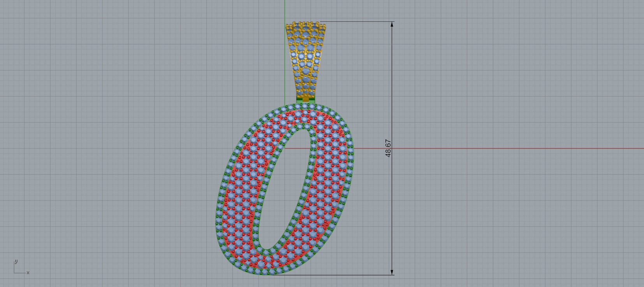Image resolution: width=644 pixels, height=287 pixels.
Task: Pick the dimension's bottom arrowhead
Action: click(x=392, y=272)
